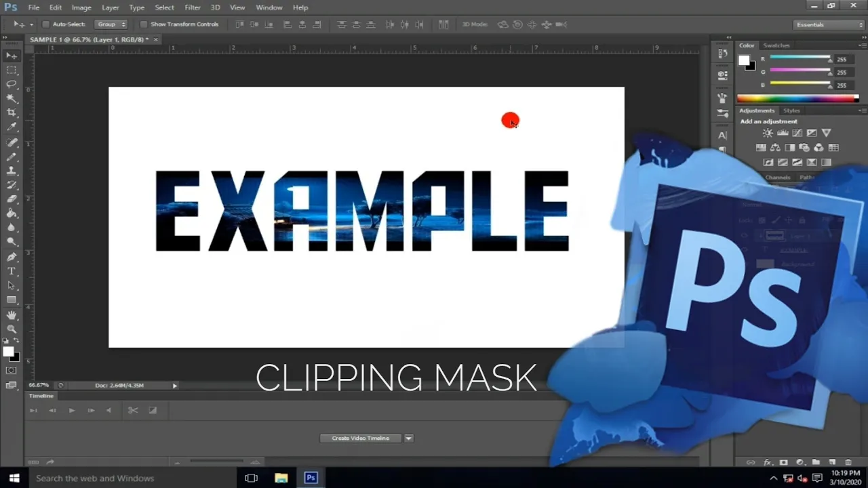This screenshot has width=868, height=488.
Task: Add a Black & White adjustment
Action: click(x=790, y=148)
